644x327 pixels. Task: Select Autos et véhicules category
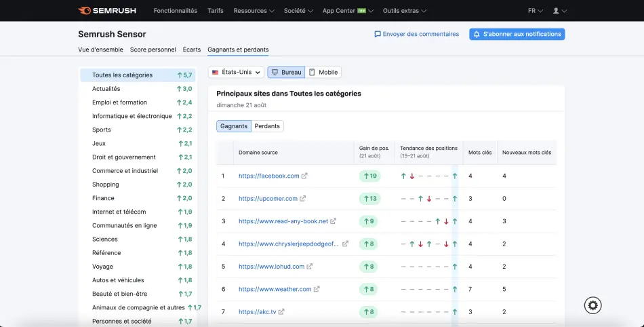(138, 280)
